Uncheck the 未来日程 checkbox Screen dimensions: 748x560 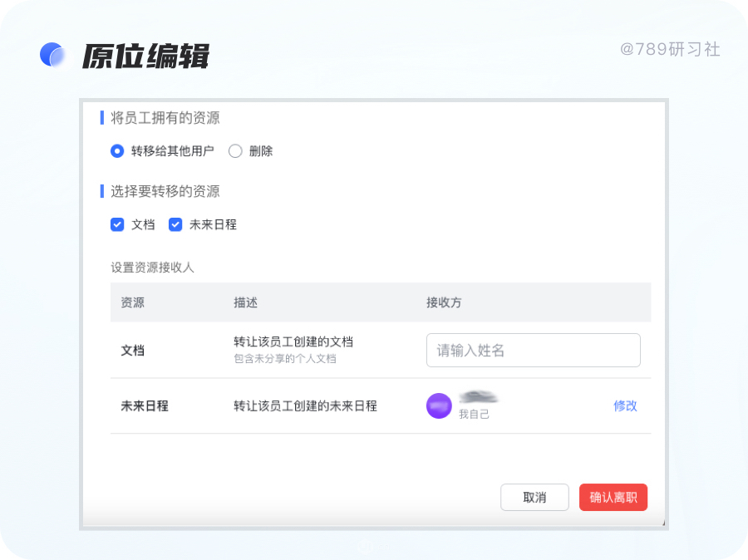[x=175, y=224]
